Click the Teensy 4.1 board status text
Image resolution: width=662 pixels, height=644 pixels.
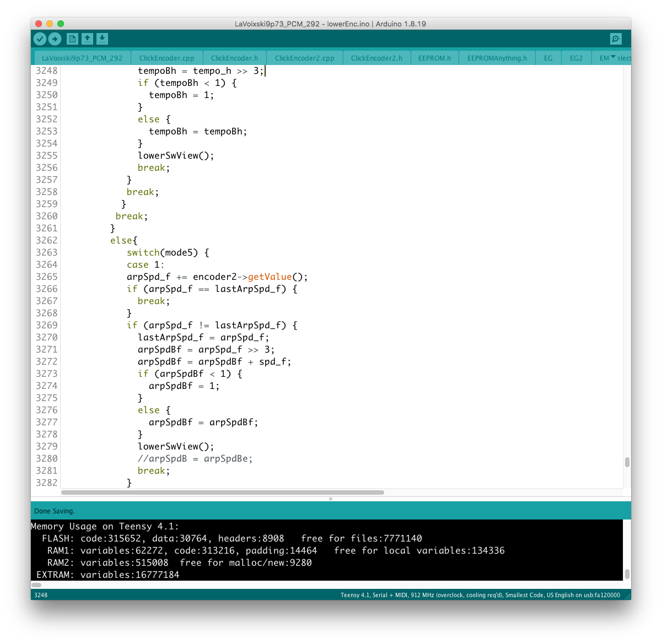[x=480, y=595]
